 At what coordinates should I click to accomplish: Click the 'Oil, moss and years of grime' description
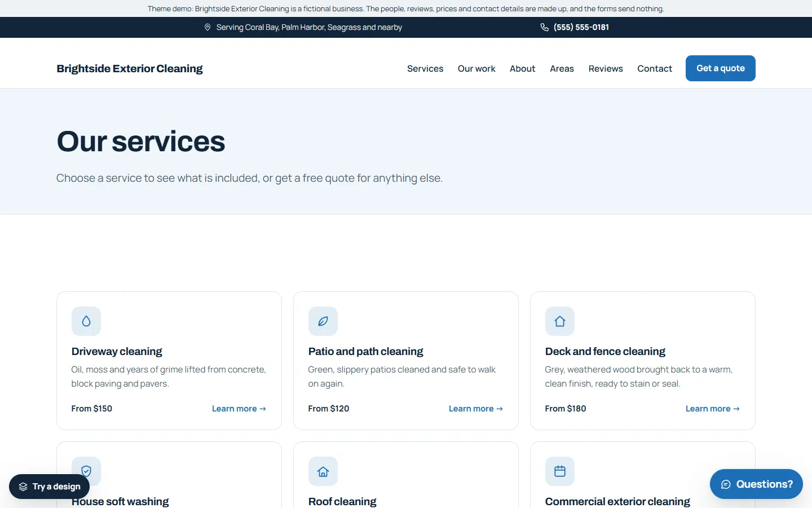pyautogui.click(x=169, y=376)
